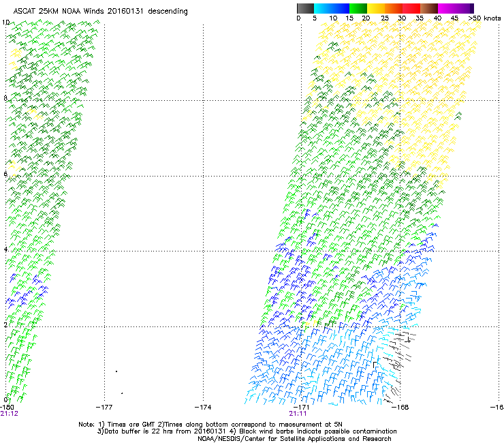Click the legend number "40" under the color bar
Image resolution: width=504 pixels, height=443 pixels.
click(x=437, y=18)
